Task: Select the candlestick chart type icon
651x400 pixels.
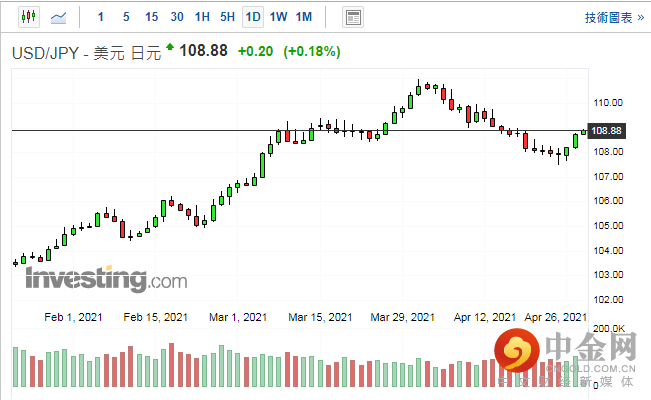Action: coord(29,17)
